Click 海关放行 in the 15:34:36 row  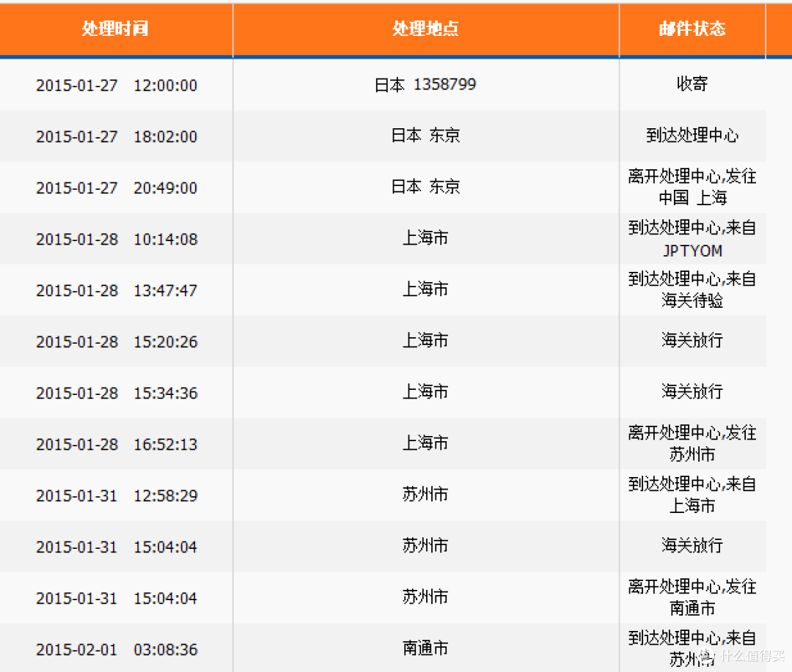pos(692,391)
